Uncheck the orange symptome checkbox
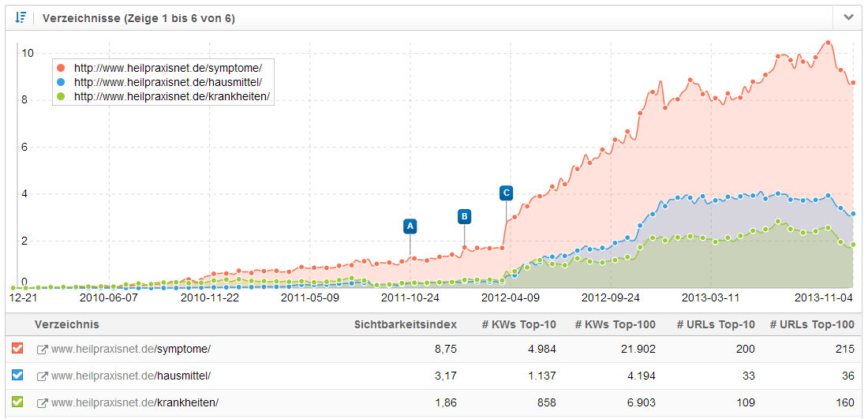The width and height of the screenshot is (868, 419). pyautogui.click(x=17, y=348)
